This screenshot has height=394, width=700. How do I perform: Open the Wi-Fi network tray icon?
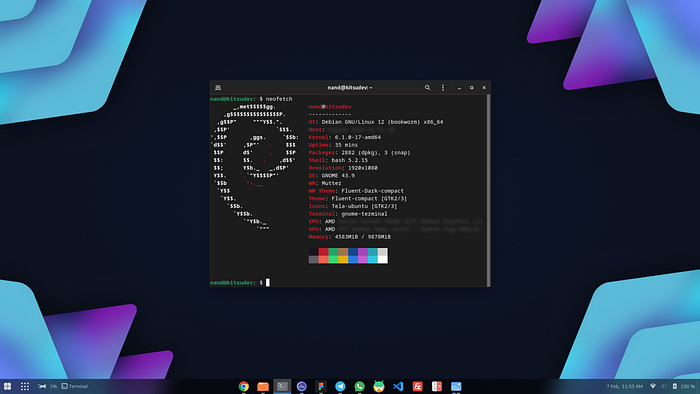tap(653, 386)
